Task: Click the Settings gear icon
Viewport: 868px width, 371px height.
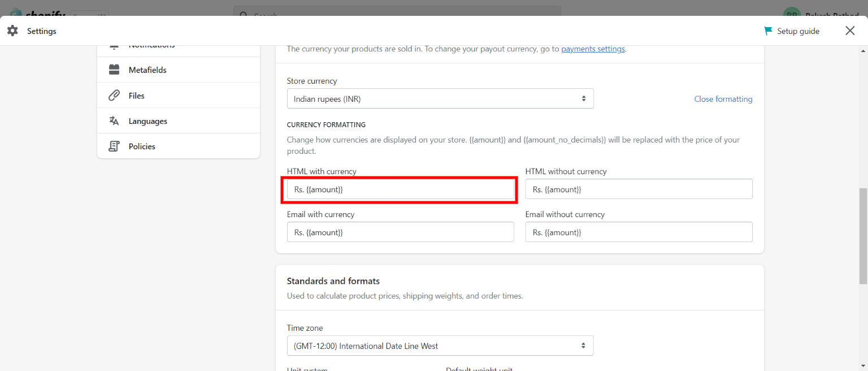Action: tap(12, 31)
